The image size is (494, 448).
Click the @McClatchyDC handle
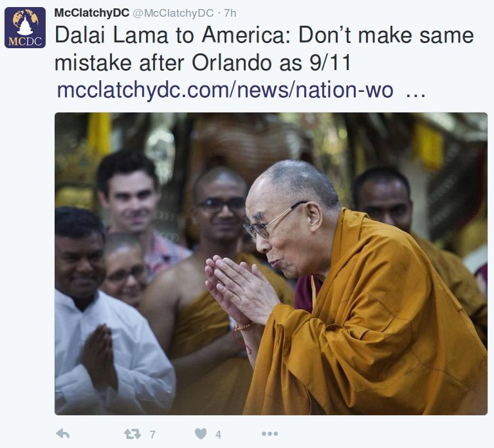[173, 13]
